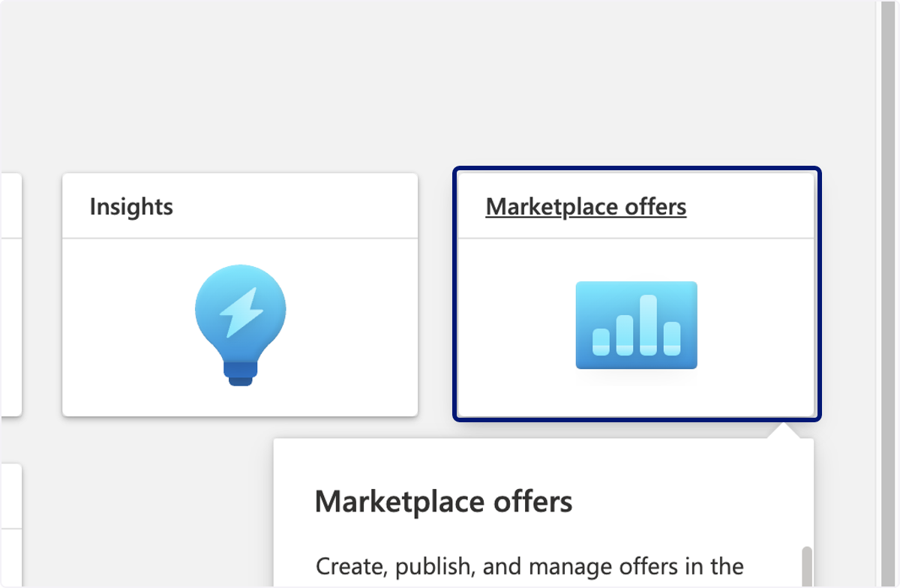Click the text 'Create, publish, and manage offers in the'
This screenshot has width=900, height=588.
(529, 565)
